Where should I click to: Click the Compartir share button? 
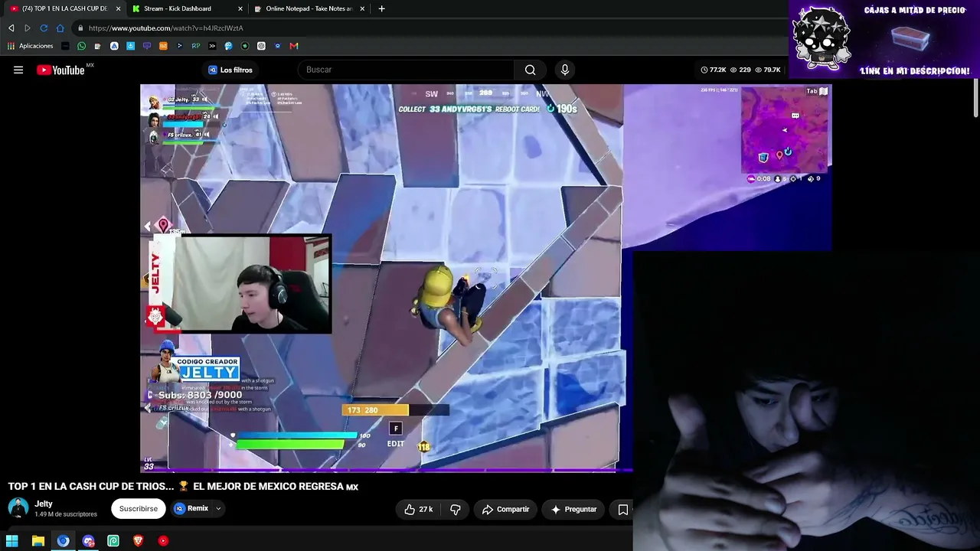point(506,509)
